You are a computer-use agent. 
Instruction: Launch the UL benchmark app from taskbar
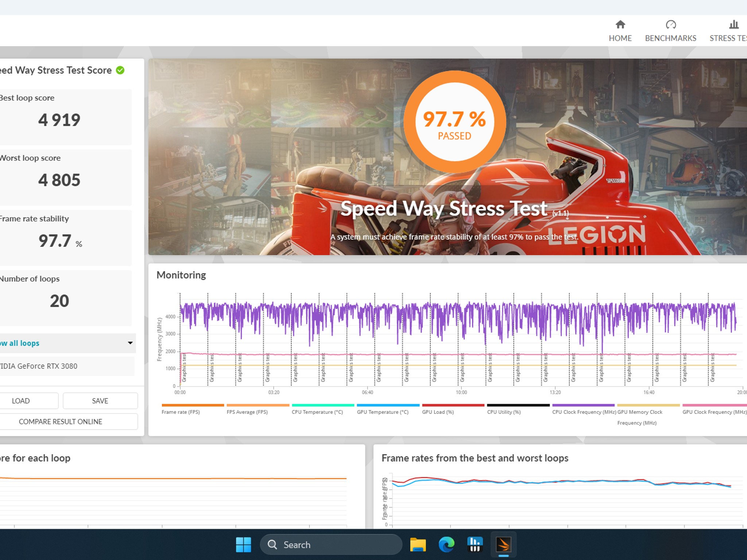(475, 544)
